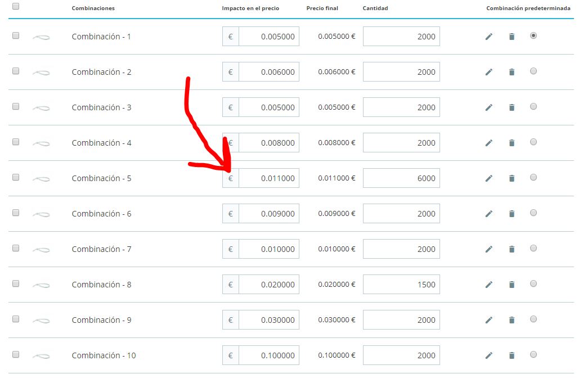Focus price impact field showing 0.100000
Viewport: 583px width, 392px height.
click(x=269, y=355)
